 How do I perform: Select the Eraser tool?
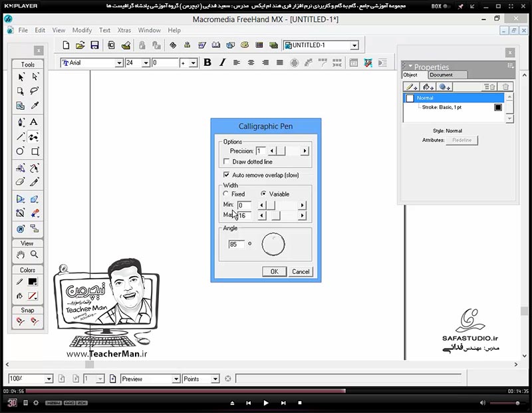tap(20, 182)
